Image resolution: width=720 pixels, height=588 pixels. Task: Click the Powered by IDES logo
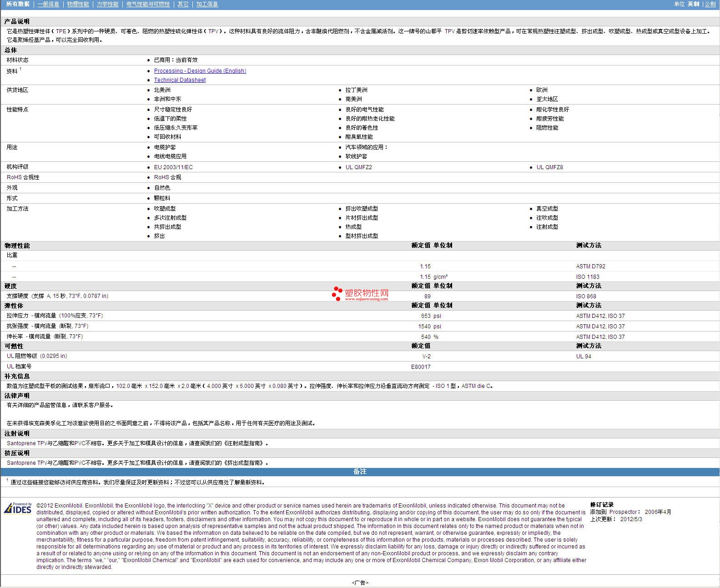click(x=18, y=508)
